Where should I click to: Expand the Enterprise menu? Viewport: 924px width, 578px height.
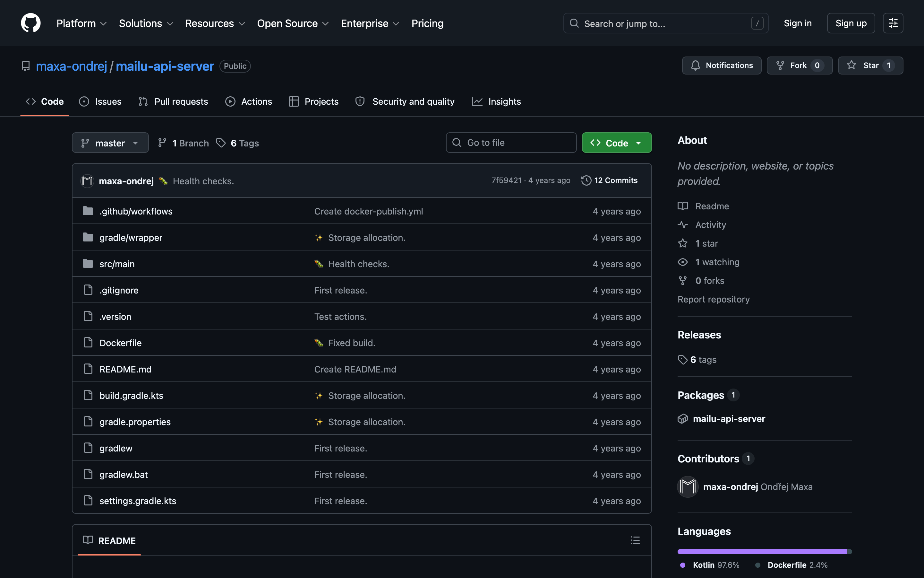tap(370, 23)
